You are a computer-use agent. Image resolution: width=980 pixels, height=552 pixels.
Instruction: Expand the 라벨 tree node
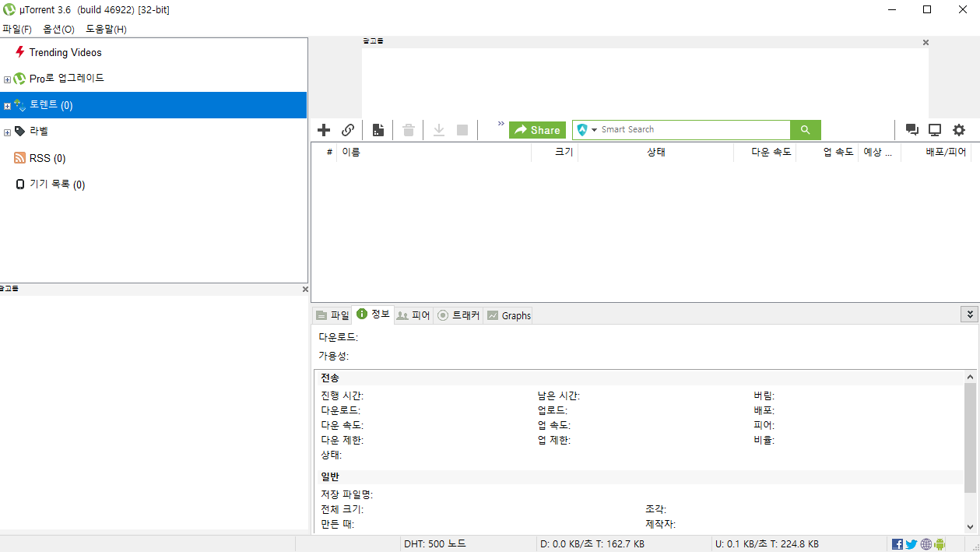[8, 132]
